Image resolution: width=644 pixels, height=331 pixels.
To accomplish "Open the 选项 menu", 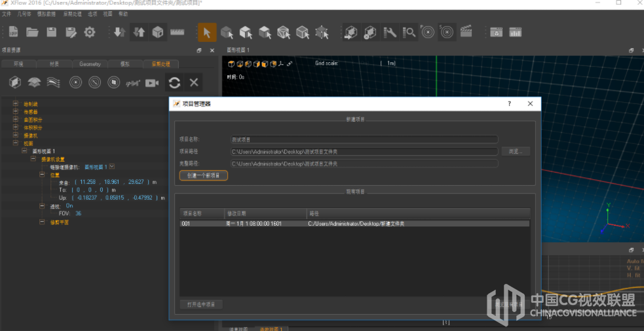I will (x=92, y=14).
